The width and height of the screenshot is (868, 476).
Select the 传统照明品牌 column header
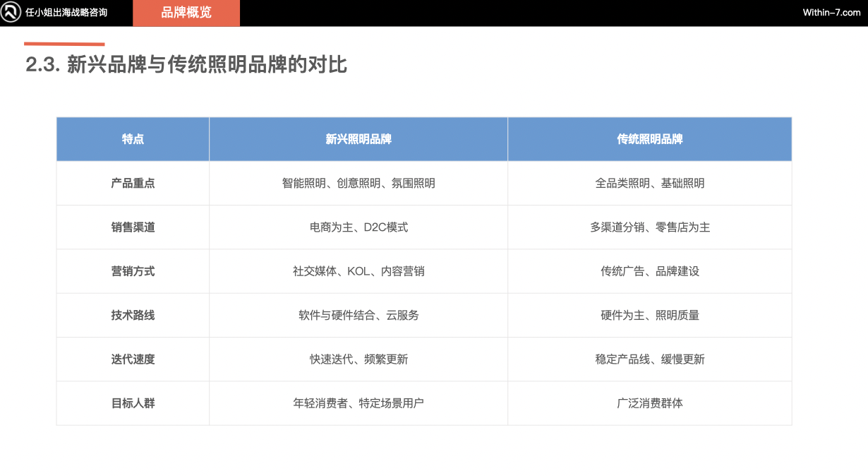point(649,138)
